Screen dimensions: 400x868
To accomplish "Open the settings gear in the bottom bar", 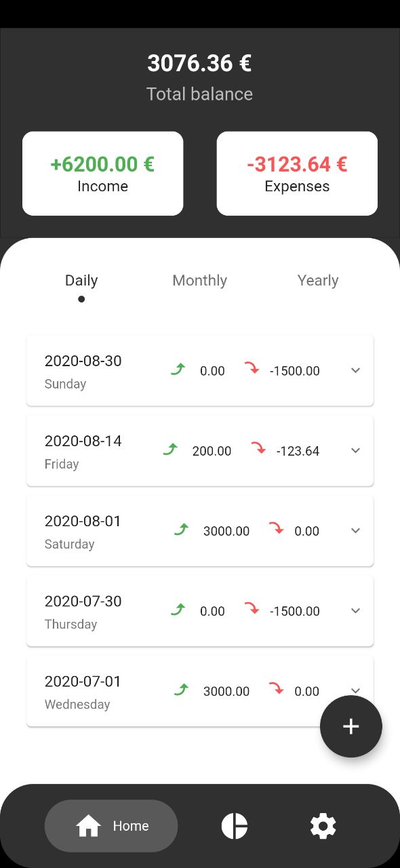I will pyautogui.click(x=323, y=826).
